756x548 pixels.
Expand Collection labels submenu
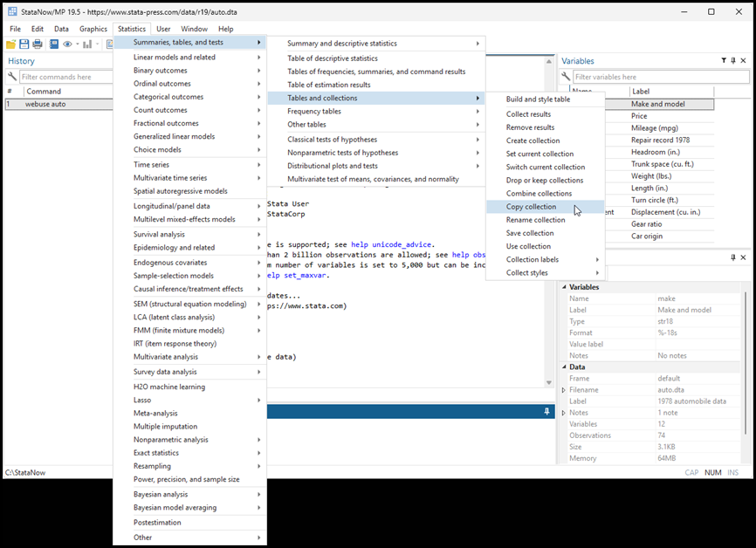tap(545, 259)
